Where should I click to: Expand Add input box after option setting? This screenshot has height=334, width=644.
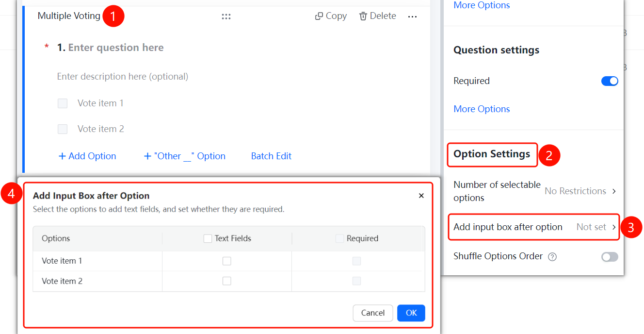click(535, 227)
